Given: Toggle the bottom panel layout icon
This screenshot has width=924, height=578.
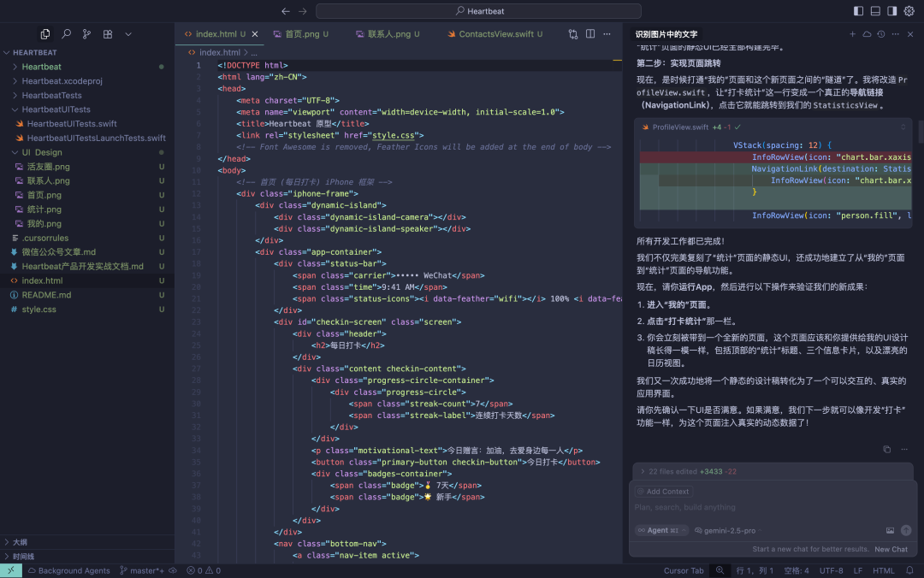Looking at the screenshot, I should tap(875, 10).
